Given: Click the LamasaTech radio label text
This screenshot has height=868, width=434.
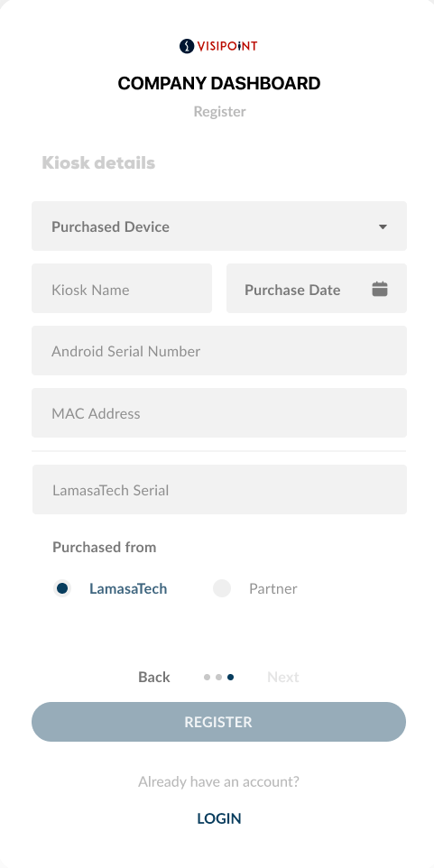Looking at the screenshot, I should point(128,588).
